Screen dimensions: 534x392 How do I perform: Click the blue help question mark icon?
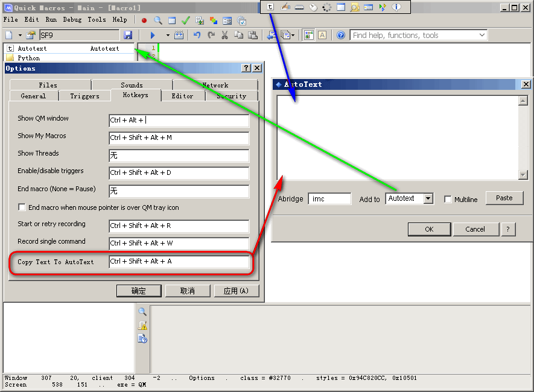(x=341, y=36)
